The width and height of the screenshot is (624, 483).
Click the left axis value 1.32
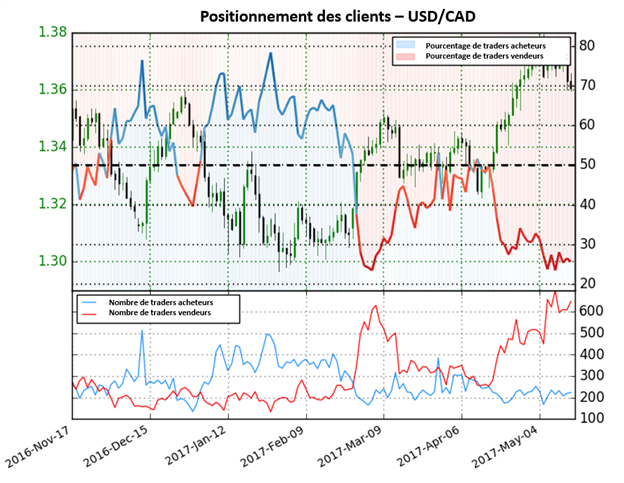tap(53, 204)
